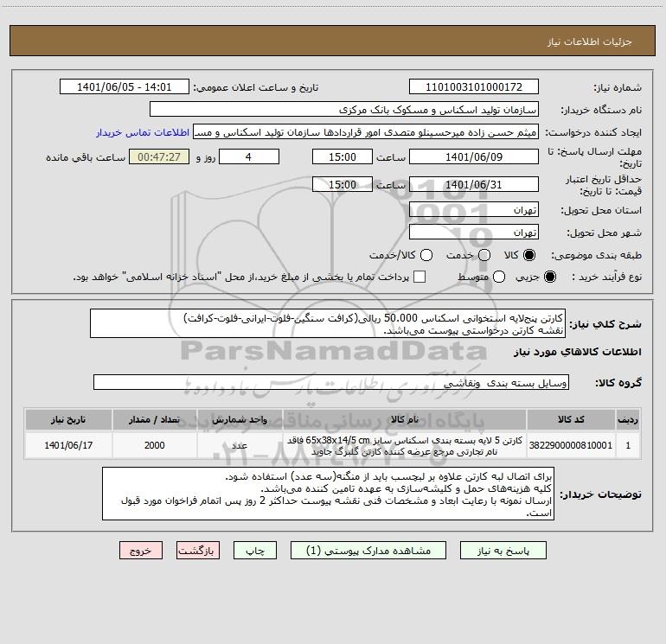Image resolution: width=666 pixels, height=644 pixels.
Task: Click the ردیف column header
Action: point(628,419)
